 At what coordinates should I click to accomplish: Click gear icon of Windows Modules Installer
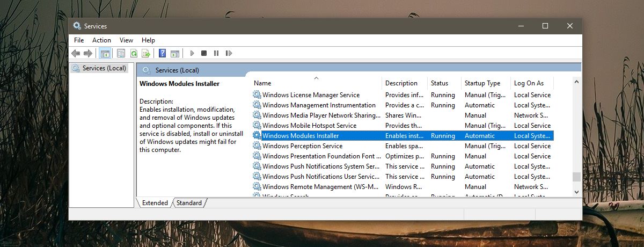pyautogui.click(x=257, y=136)
